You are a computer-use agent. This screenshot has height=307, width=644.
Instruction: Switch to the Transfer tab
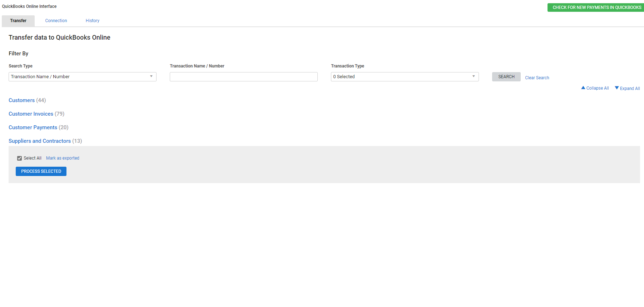18,21
